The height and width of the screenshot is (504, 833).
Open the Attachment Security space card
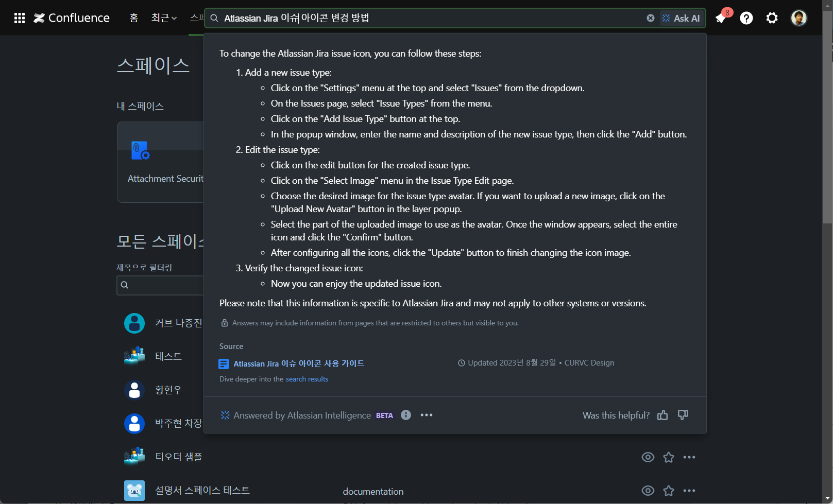tap(161, 162)
